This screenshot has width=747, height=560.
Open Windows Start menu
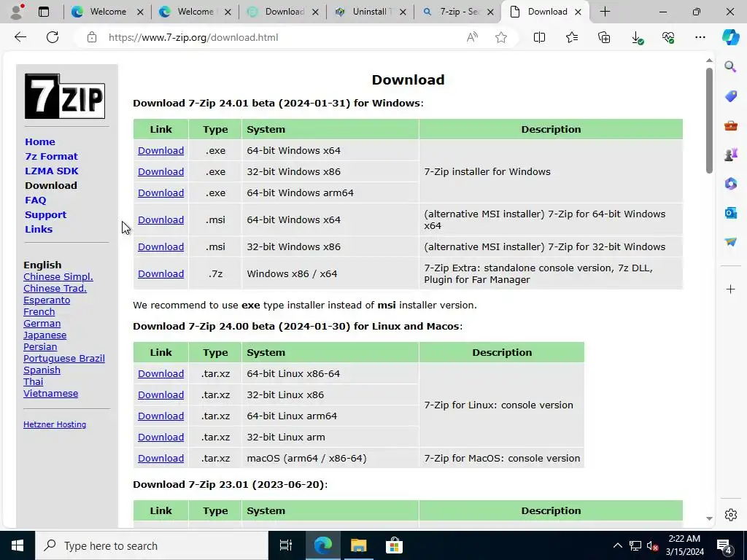18,545
